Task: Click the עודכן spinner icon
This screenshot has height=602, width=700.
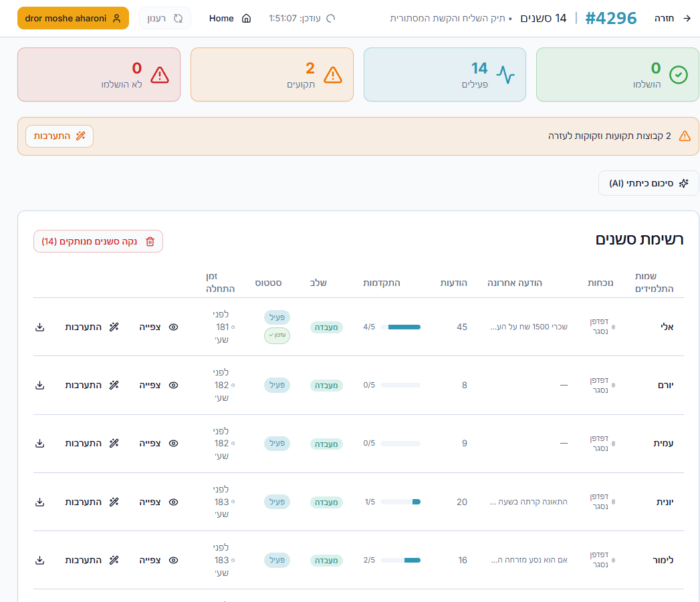Action: click(x=331, y=18)
